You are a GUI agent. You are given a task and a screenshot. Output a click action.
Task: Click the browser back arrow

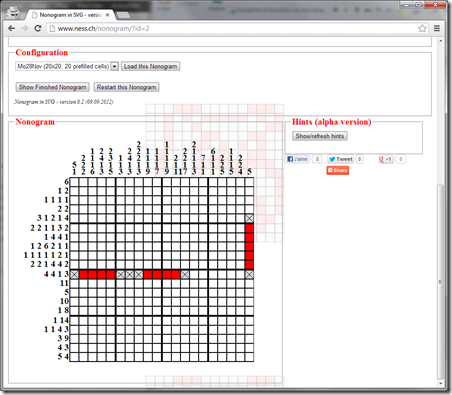pyautogui.click(x=11, y=28)
